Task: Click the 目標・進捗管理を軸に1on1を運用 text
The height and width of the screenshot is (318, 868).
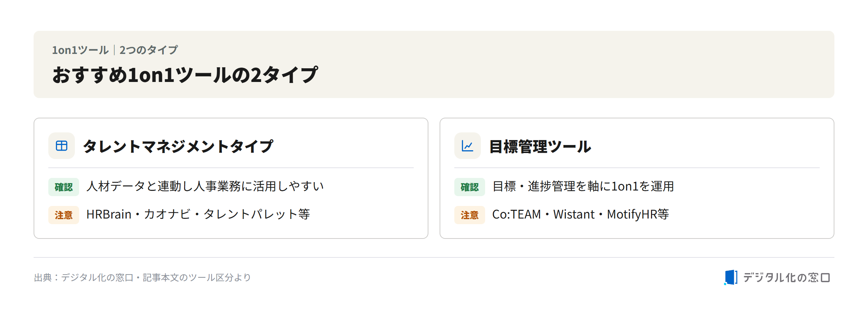Action: tap(583, 186)
